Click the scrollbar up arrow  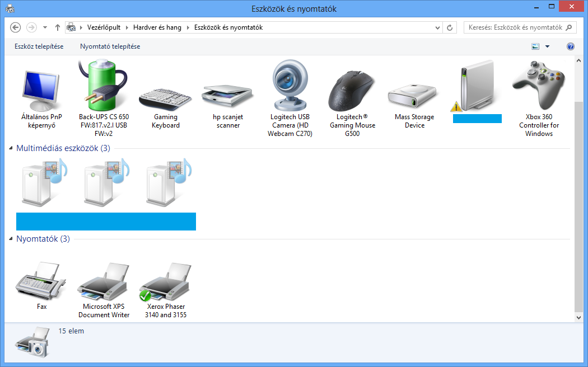click(x=578, y=60)
